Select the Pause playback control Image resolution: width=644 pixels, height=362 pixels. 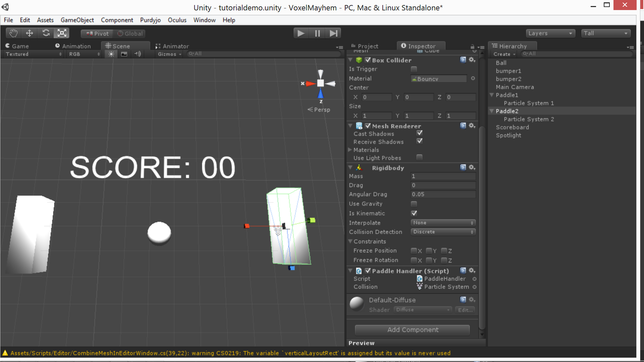[317, 33]
